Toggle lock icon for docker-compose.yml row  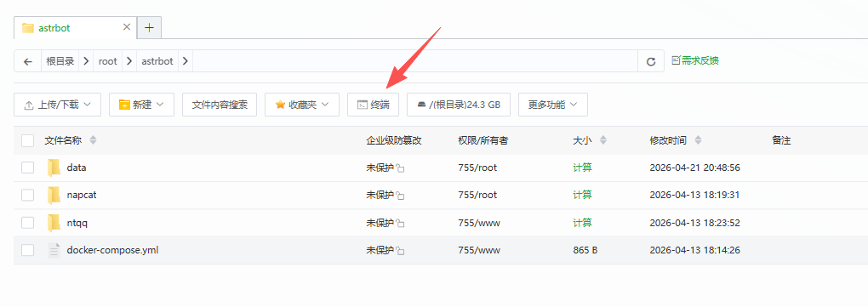pyautogui.click(x=400, y=251)
